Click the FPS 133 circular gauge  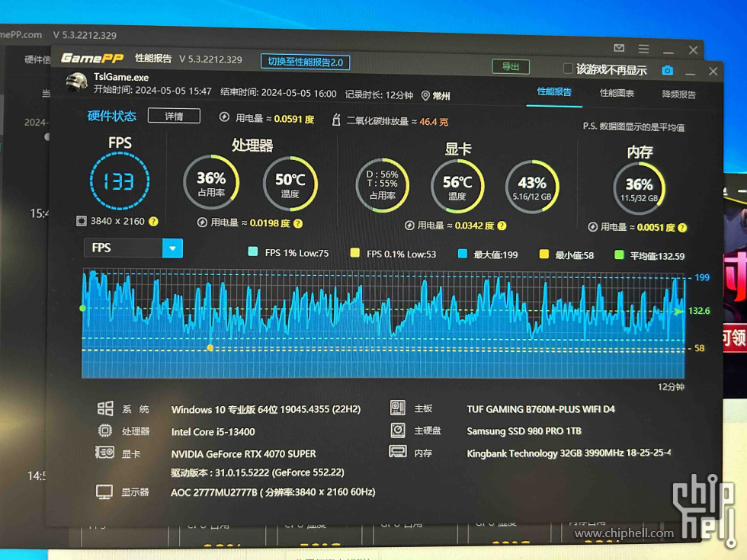click(120, 181)
